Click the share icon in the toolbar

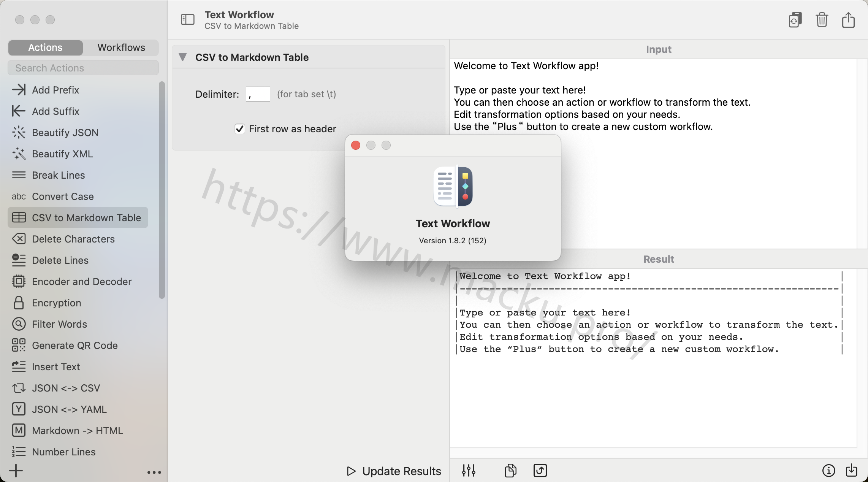click(848, 20)
